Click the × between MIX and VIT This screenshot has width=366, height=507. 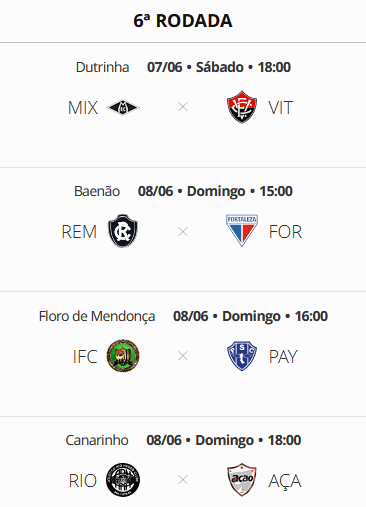(183, 107)
